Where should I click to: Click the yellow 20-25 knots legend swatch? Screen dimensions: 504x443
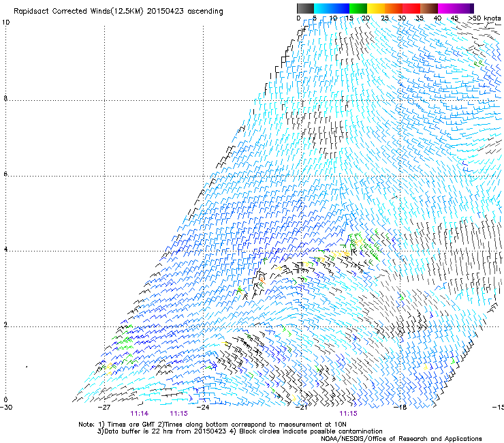376,8
